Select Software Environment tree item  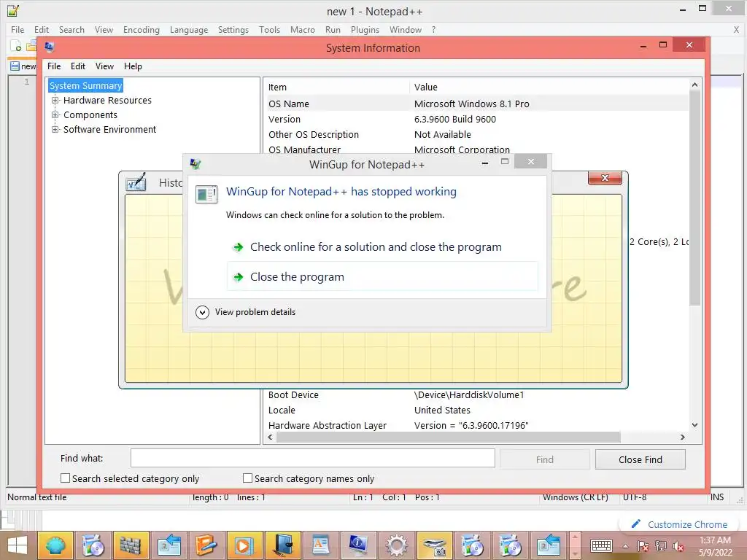tap(109, 130)
